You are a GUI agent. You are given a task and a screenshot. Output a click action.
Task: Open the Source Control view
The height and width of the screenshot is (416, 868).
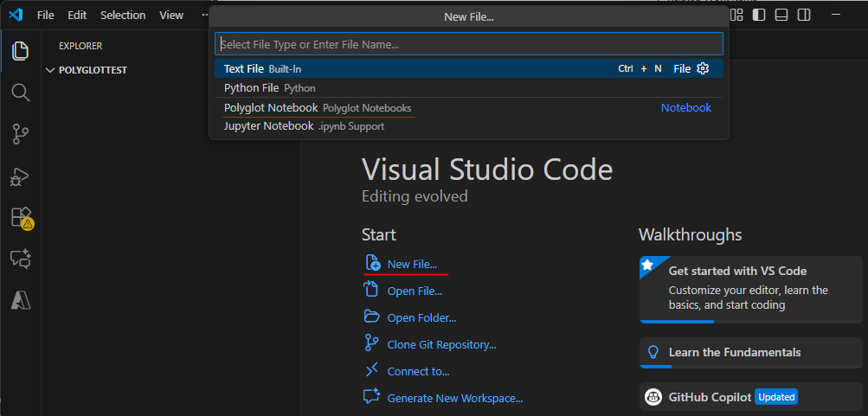21,134
